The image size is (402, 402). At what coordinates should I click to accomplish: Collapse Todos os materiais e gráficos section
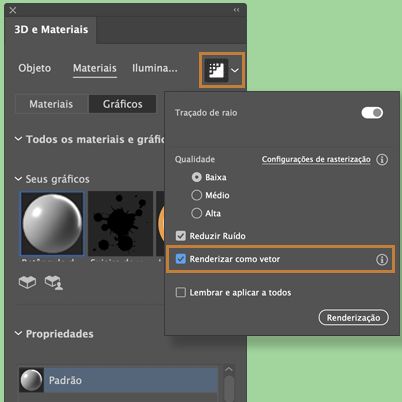pyautogui.click(x=19, y=139)
